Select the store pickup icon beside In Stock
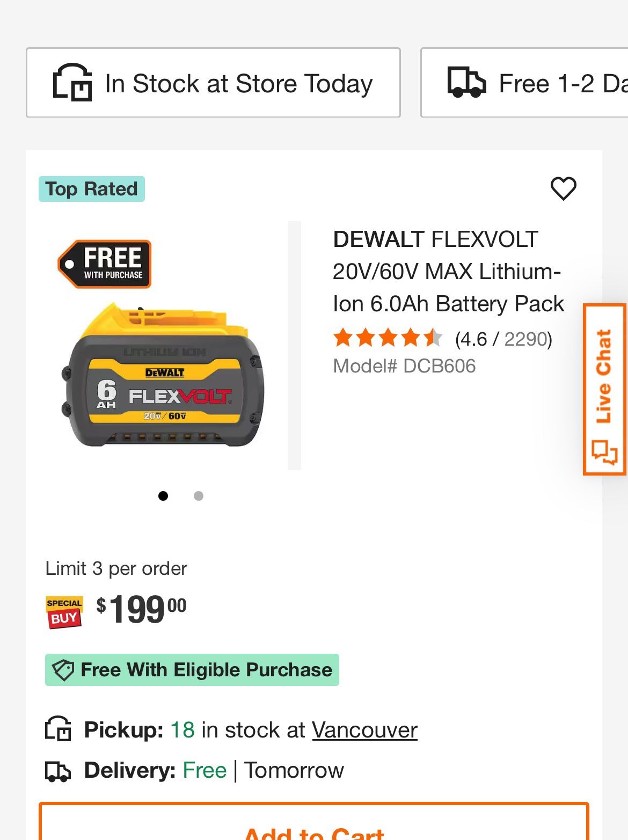 pos(72,83)
